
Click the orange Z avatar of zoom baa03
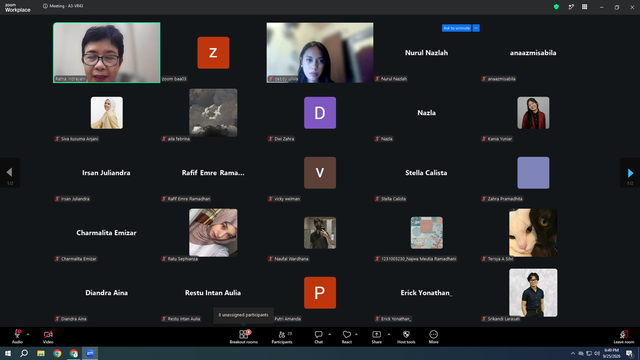213,53
